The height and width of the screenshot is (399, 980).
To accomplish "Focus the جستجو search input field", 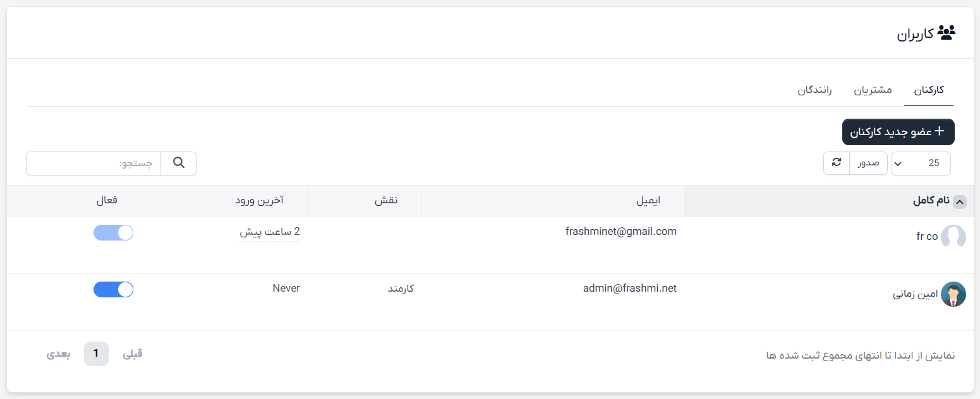I will (x=94, y=164).
